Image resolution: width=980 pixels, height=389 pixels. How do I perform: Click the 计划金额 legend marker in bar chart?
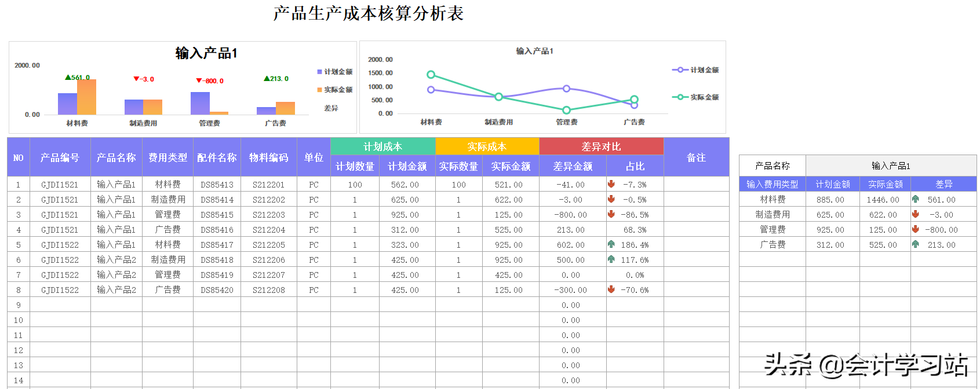[x=319, y=72]
